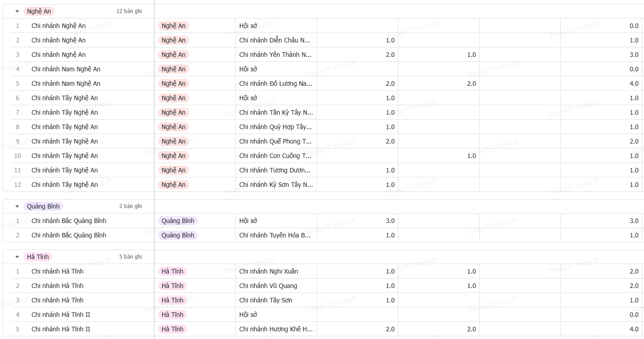The width and height of the screenshot is (644, 339).
Task: Select the Chi nhánh Kỳ Sơn cell
Action: [x=275, y=185]
